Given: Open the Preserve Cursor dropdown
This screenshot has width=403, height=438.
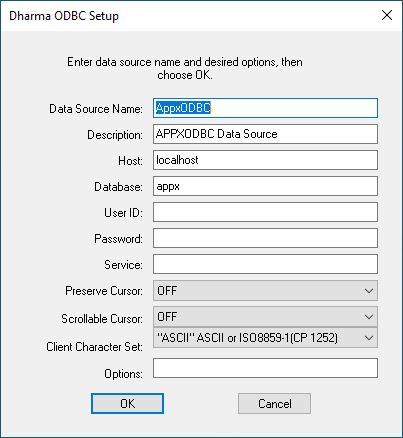Looking at the screenshot, I should (x=265, y=291).
